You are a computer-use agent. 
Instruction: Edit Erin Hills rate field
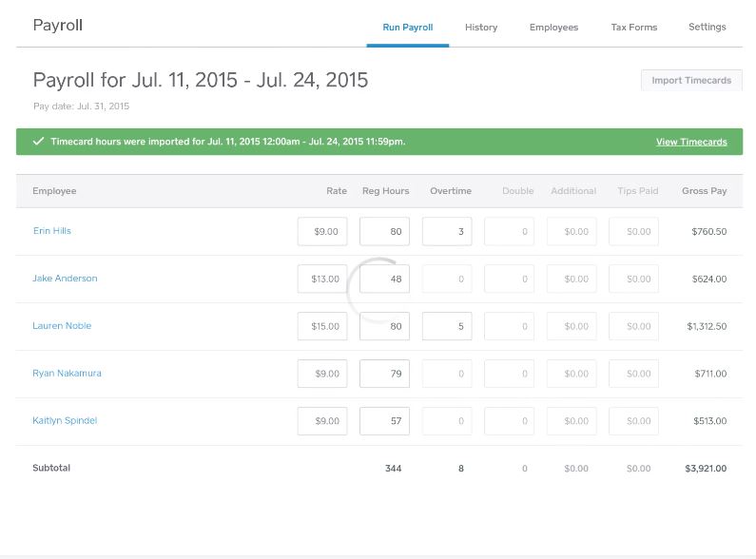click(x=322, y=231)
